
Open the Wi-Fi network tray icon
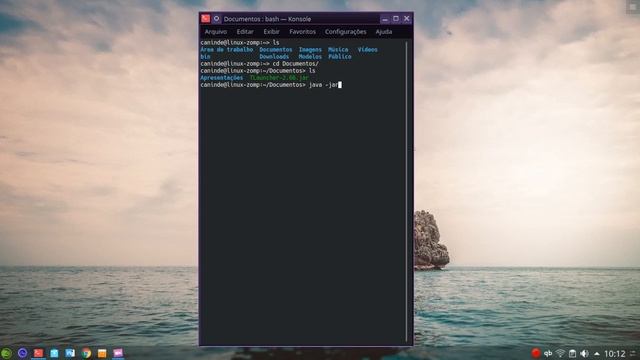click(x=560, y=353)
